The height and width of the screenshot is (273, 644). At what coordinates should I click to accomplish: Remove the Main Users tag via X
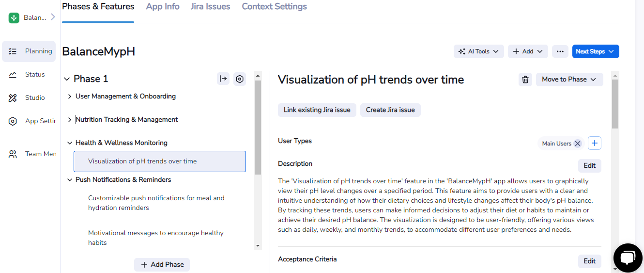click(578, 144)
